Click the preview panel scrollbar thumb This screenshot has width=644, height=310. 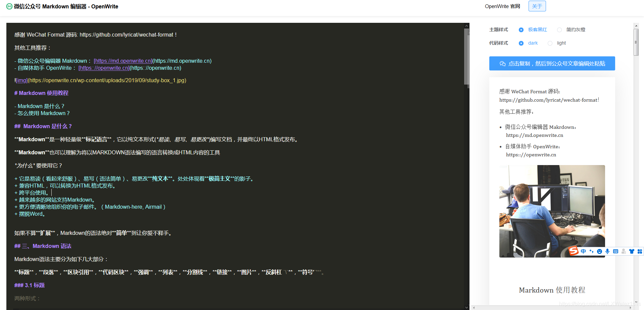[636, 42]
